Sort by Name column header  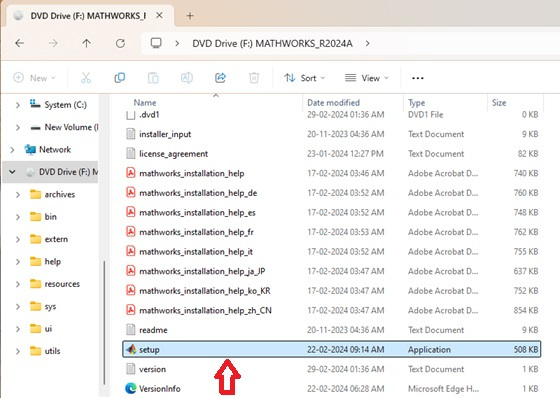click(212, 103)
